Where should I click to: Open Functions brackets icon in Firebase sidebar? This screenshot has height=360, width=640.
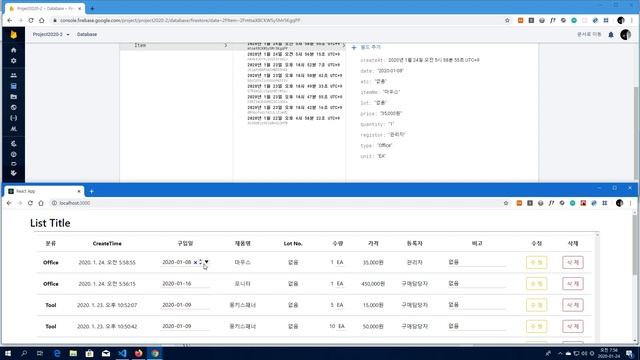pos(13,118)
